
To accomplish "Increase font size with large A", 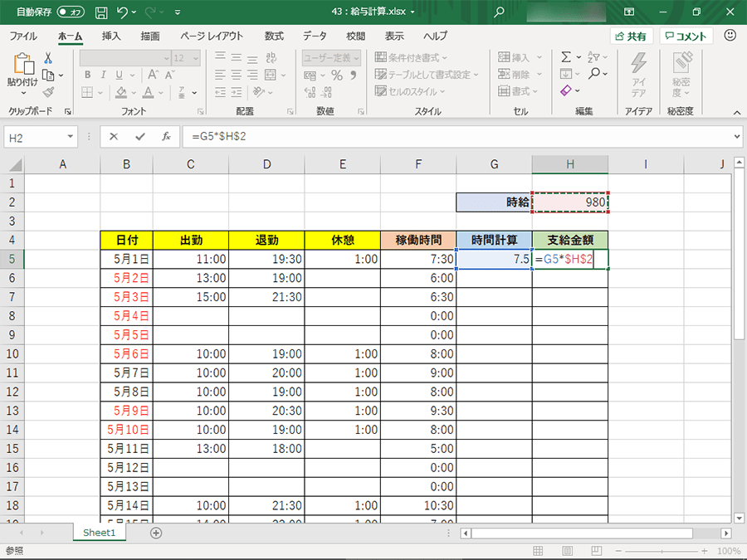I will click(x=153, y=75).
